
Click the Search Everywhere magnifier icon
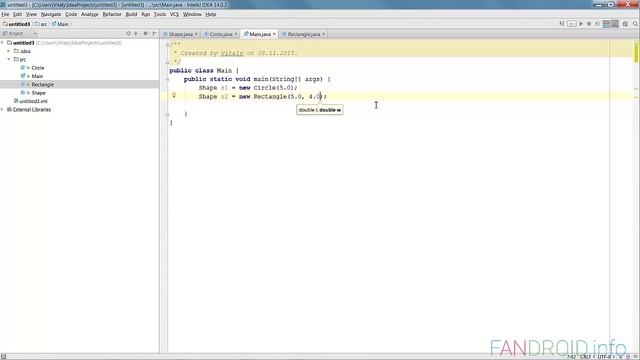[x=636, y=24]
